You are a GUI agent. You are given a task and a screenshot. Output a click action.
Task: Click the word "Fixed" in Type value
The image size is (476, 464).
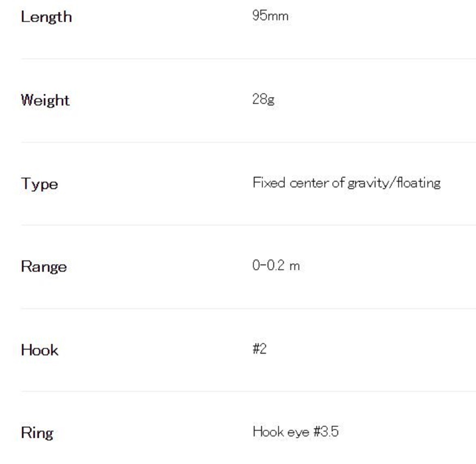tap(268, 183)
